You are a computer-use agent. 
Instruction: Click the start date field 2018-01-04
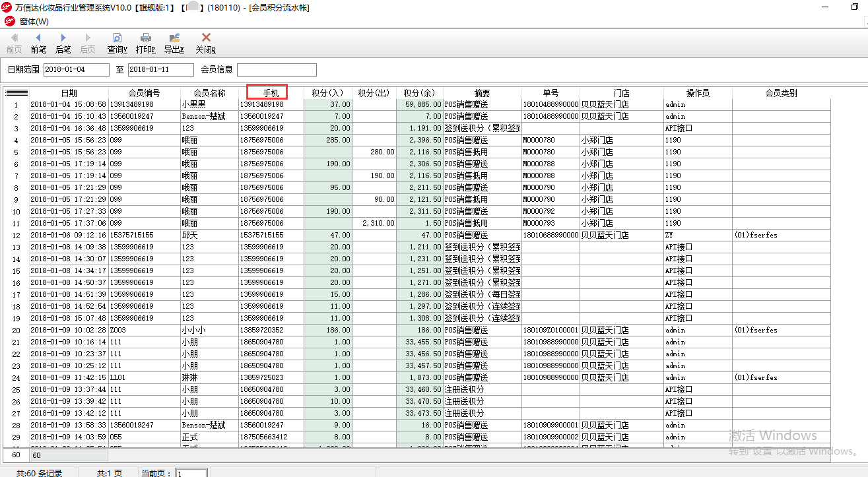pos(77,69)
